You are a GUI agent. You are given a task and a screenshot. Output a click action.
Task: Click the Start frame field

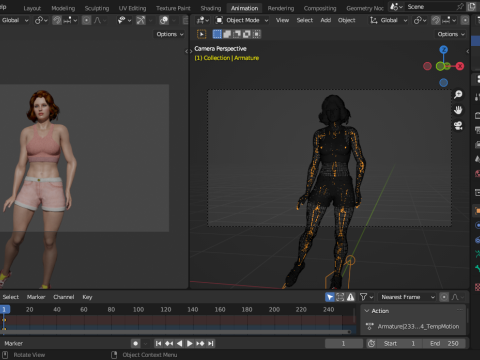pos(399,343)
